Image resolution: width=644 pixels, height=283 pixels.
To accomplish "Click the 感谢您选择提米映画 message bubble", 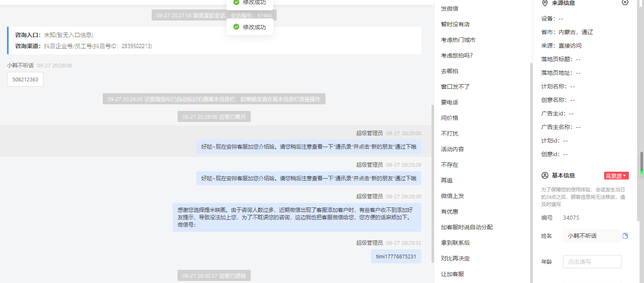I will pos(297,217).
